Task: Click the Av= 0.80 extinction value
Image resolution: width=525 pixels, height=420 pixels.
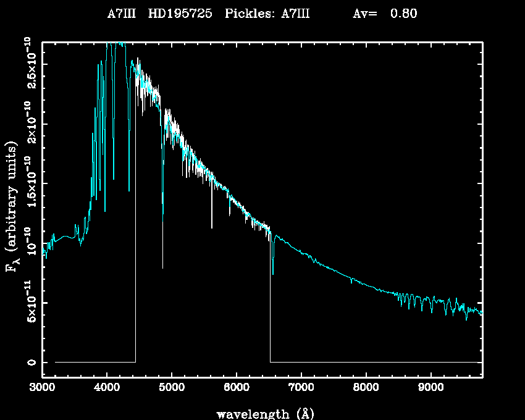Action: 385,14
